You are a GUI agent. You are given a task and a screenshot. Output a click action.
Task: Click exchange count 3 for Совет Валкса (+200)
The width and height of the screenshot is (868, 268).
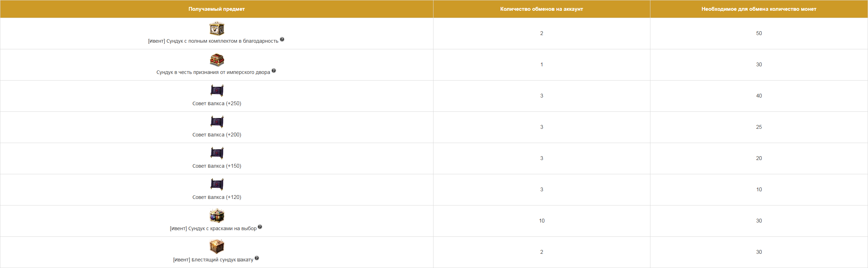coord(542,127)
